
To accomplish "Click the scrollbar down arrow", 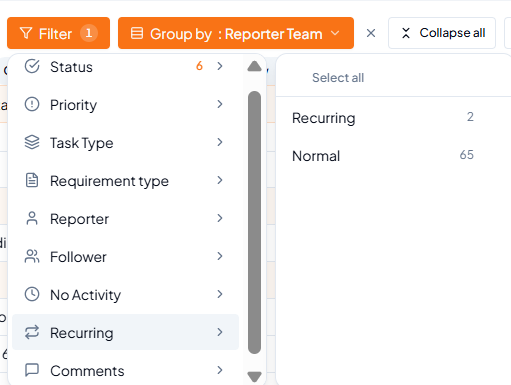I will (255, 377).
